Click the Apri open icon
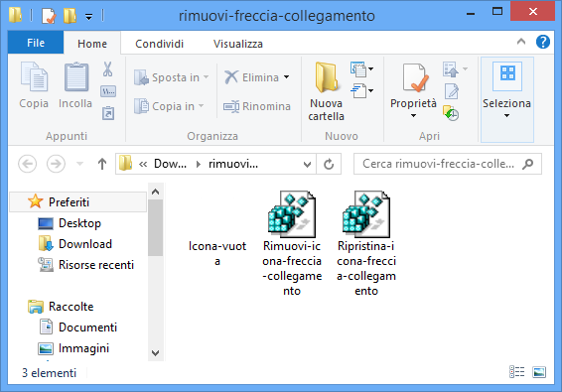The height and width of the screenshot is (392, 562). click(x=451, y=69)
